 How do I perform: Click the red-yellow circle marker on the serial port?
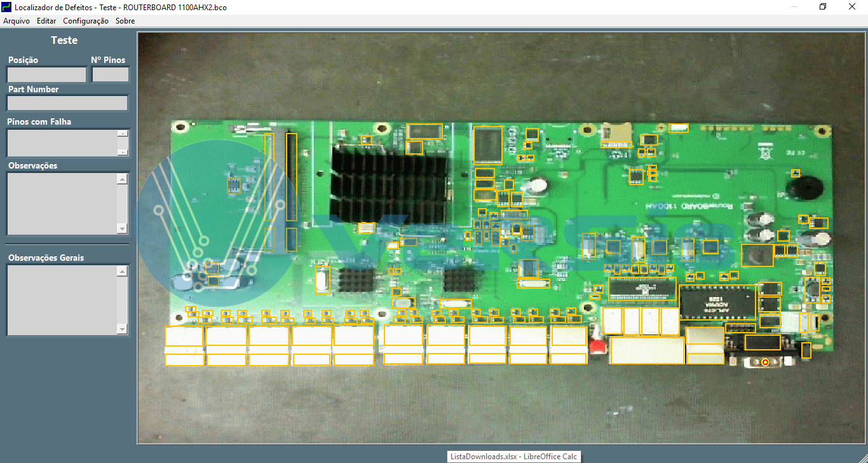pos(765,363)
